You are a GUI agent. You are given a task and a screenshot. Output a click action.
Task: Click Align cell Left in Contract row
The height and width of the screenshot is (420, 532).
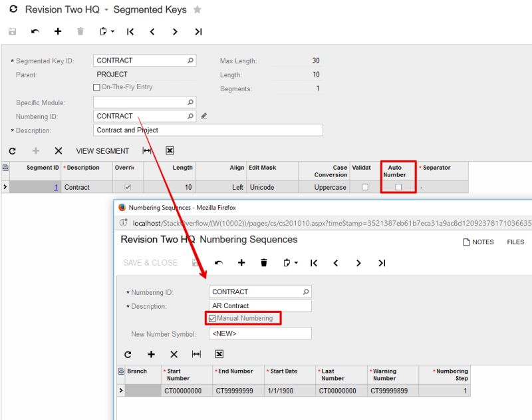click(x=221, y=187)
